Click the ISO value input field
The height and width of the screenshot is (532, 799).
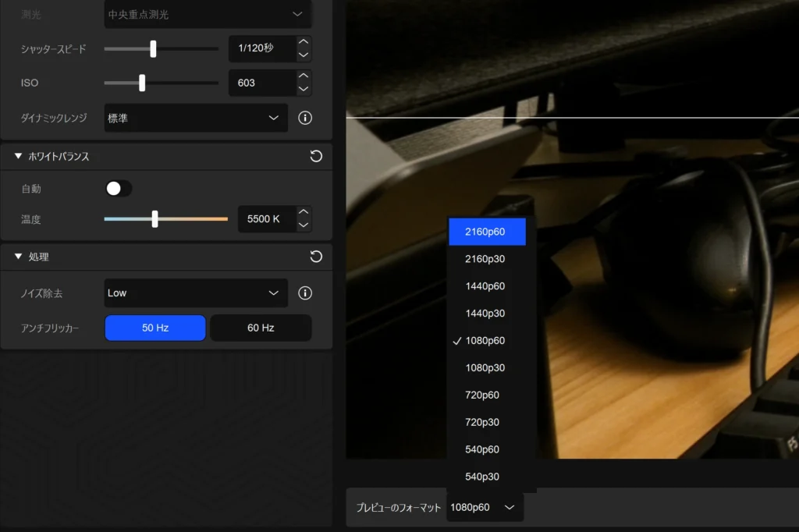pos(261,83)
